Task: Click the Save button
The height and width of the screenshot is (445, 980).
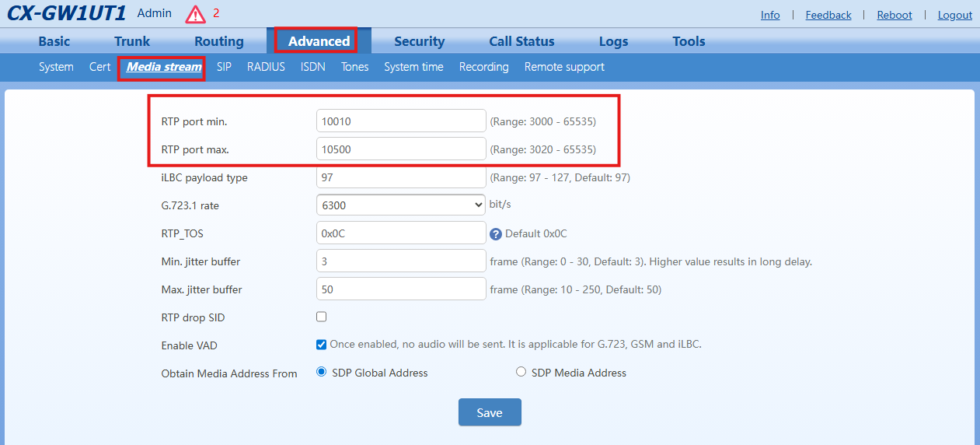Action: (490, 412)
